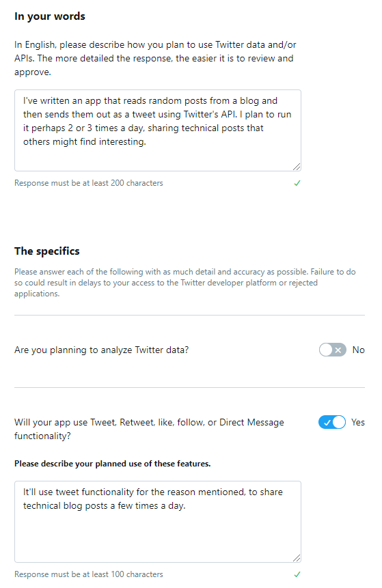Image resolution: width=382 pixels, height=588 pixels.
Task: Toggle the analyze Twitter data switch
Action: point(333,350)
